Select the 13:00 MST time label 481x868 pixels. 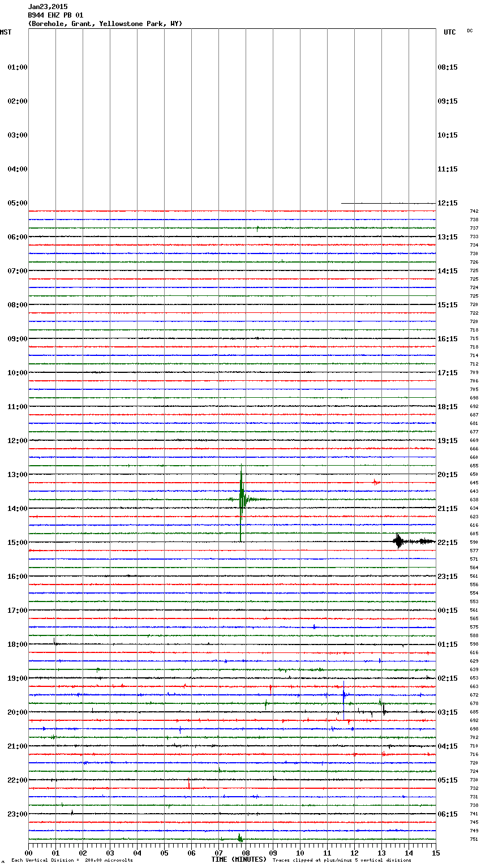(x=18, y=475)
